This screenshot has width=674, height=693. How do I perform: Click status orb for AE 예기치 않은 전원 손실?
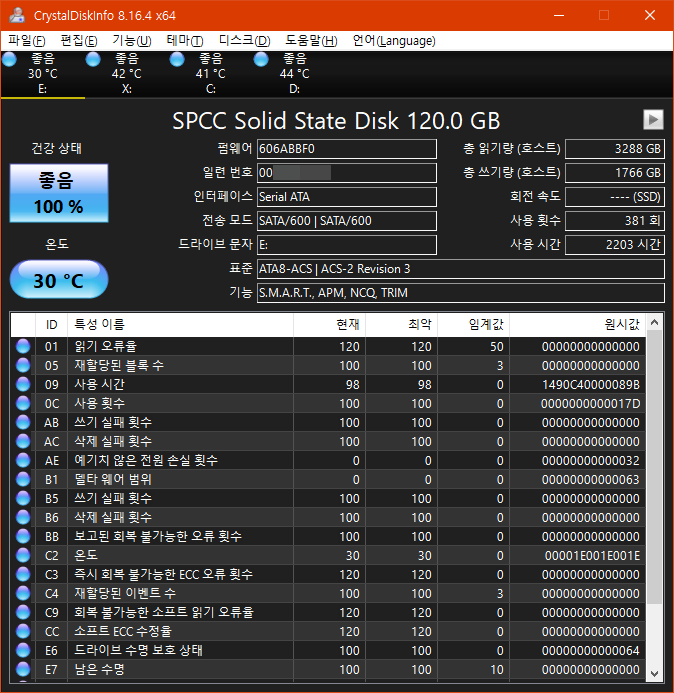coord(23,460)
